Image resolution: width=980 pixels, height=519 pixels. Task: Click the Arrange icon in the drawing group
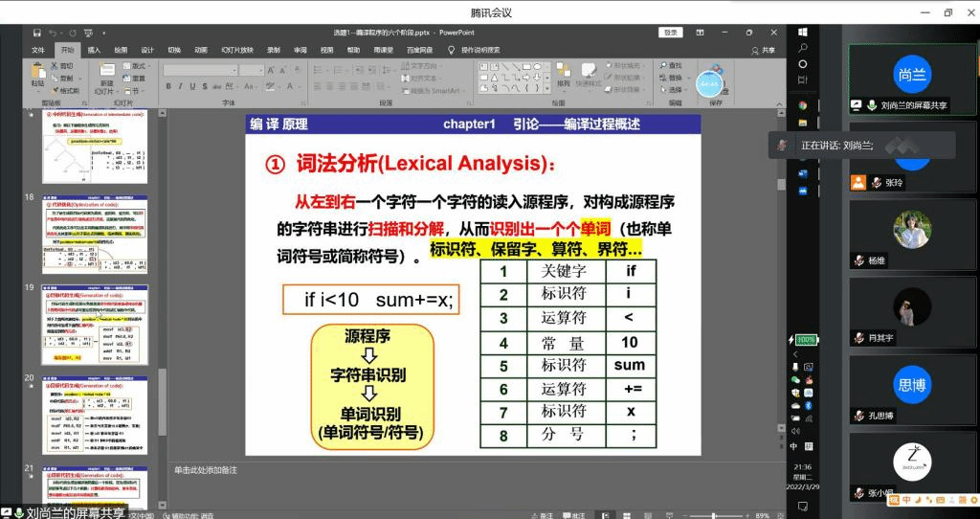click(563, 75)
